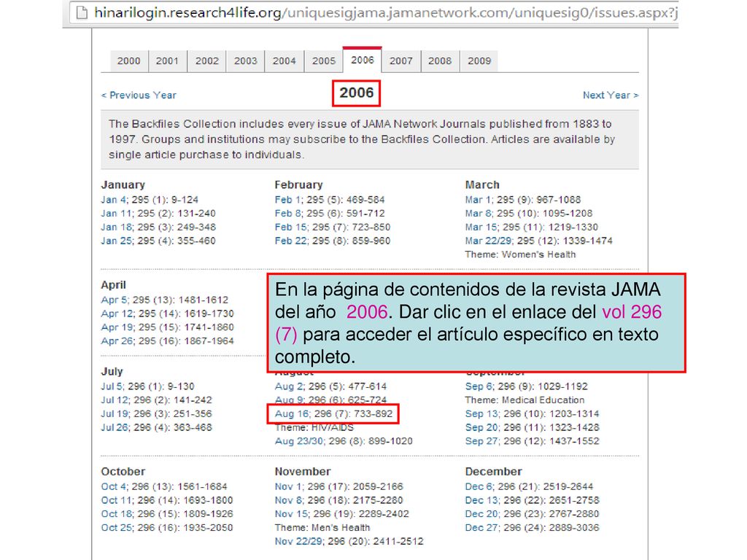747x560 pixels.
Task: Open the Nov 15 issue link
Action: [290, 515]
